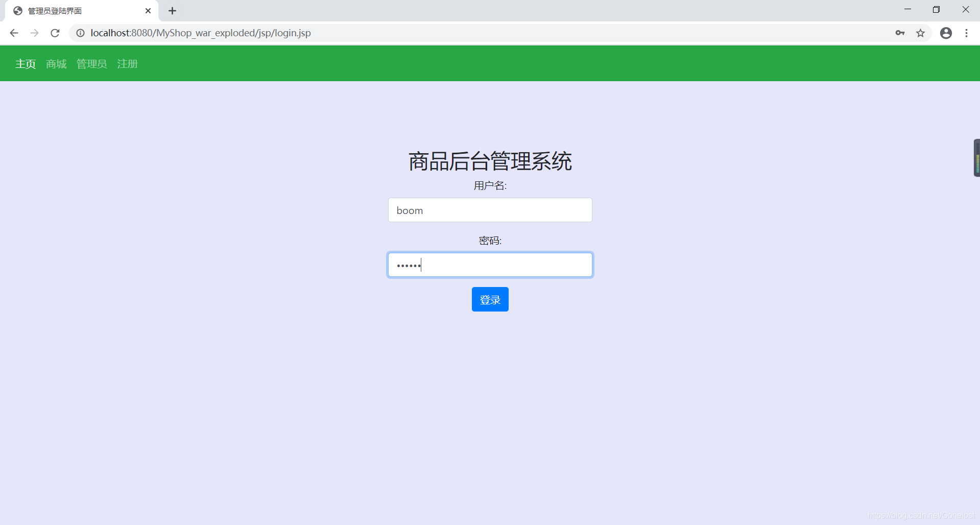Click the 用户名: label

tap(490, 186)
